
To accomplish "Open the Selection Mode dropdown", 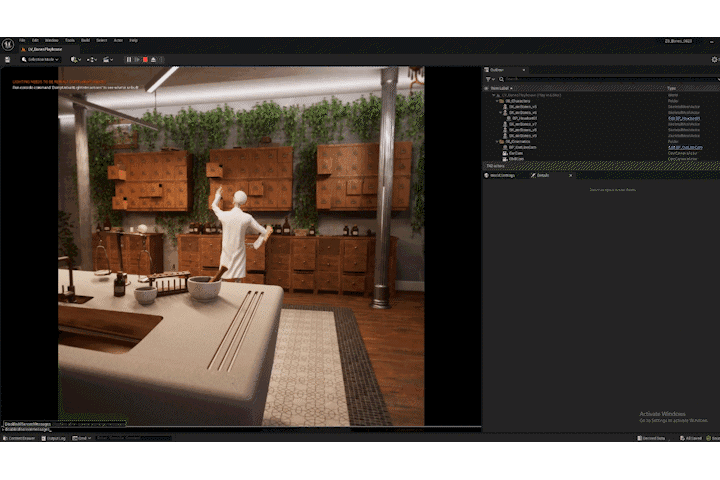I will pos(40,60).
